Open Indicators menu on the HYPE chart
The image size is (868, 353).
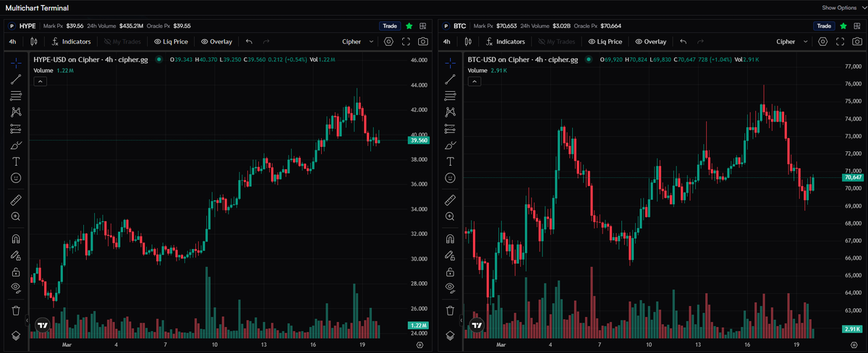(71, 42)
